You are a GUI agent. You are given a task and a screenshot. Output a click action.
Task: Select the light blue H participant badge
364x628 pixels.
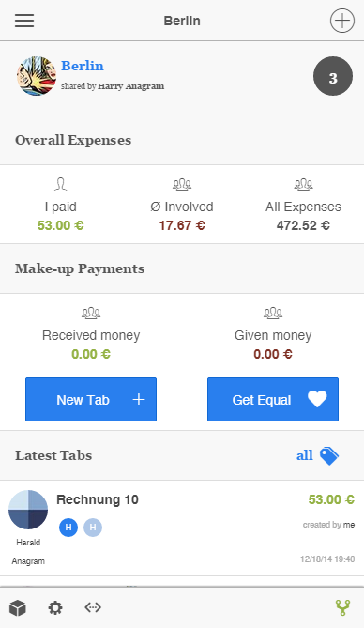tap(93, 527)
